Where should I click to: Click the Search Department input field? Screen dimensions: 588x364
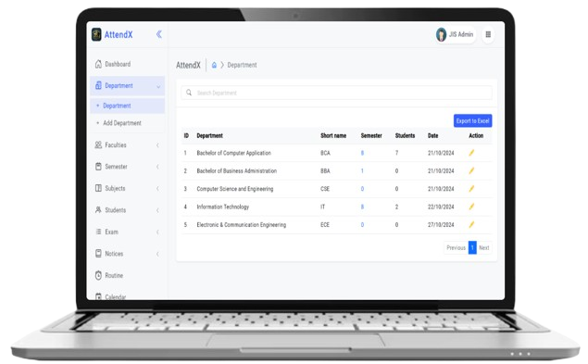336,93
